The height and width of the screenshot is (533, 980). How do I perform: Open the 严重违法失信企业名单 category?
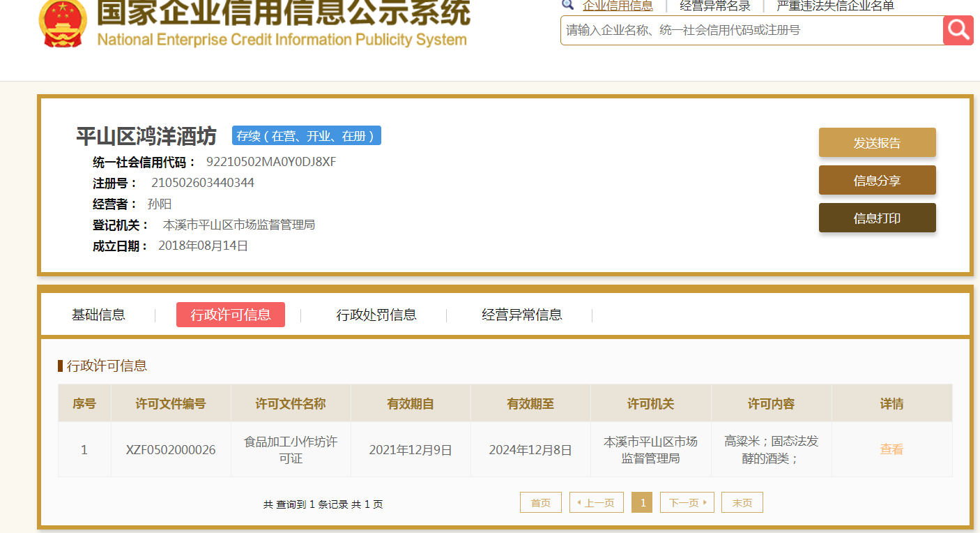[836, 6]
